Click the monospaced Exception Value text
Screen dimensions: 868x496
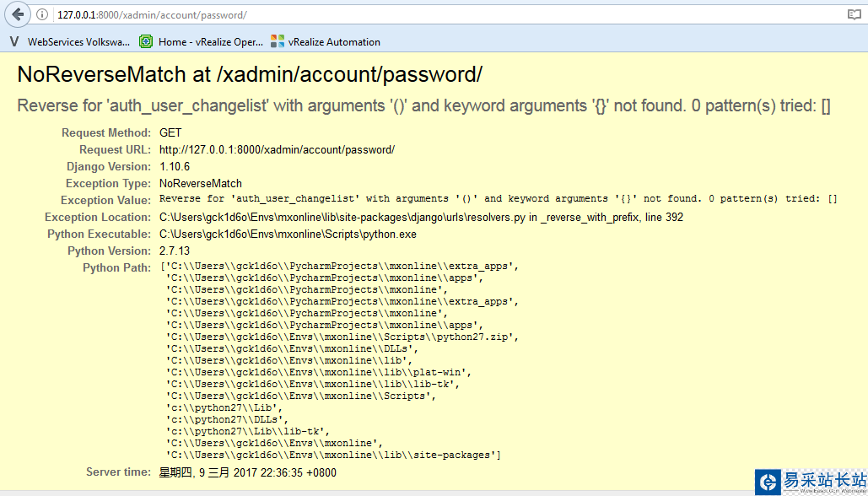(x=498, y=199)
